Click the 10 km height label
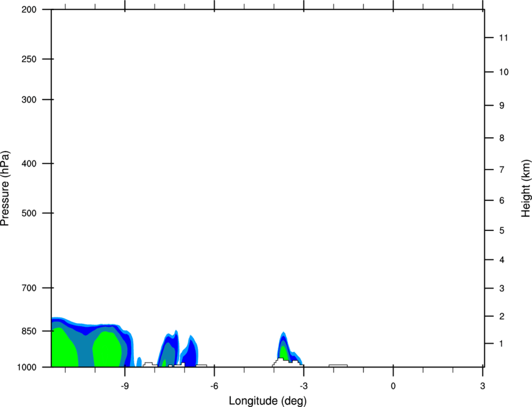Screen dimensions: 532x407 (504, 72)
